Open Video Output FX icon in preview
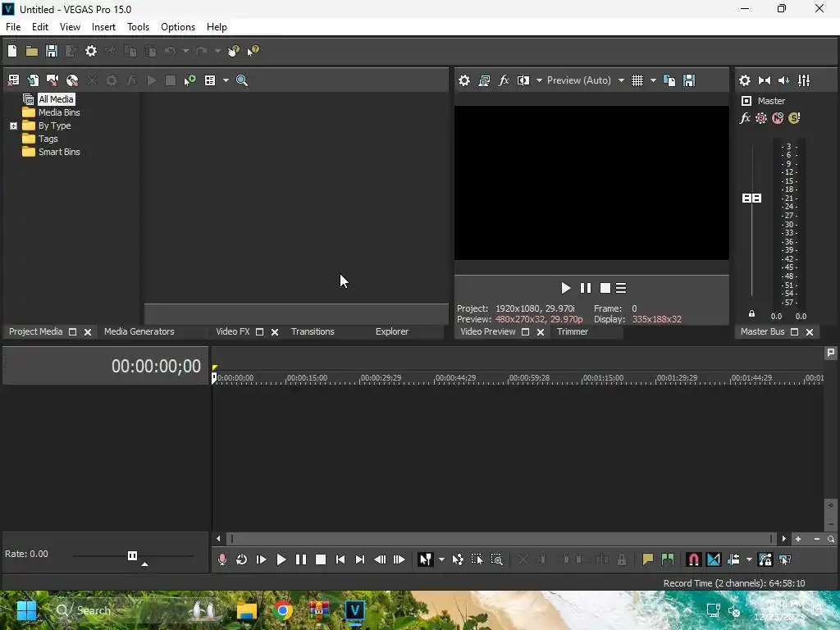This screenshot has width=840, height=630. coord(504,80)
